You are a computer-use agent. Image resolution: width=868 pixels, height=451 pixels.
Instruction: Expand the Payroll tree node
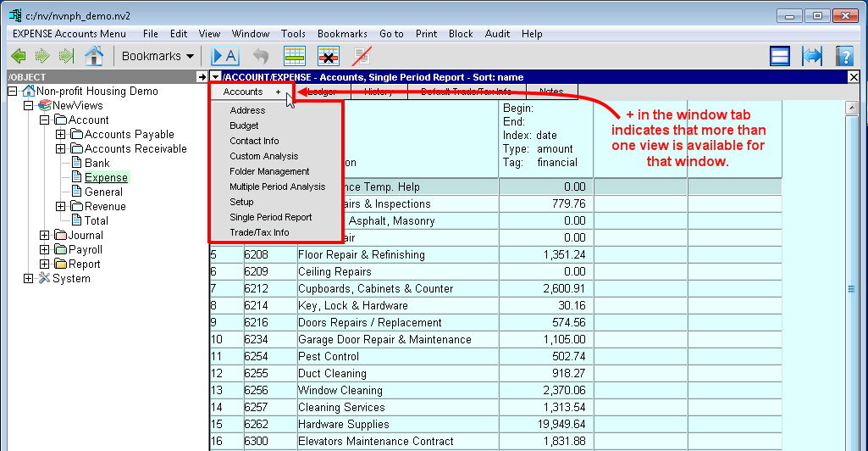45,250
